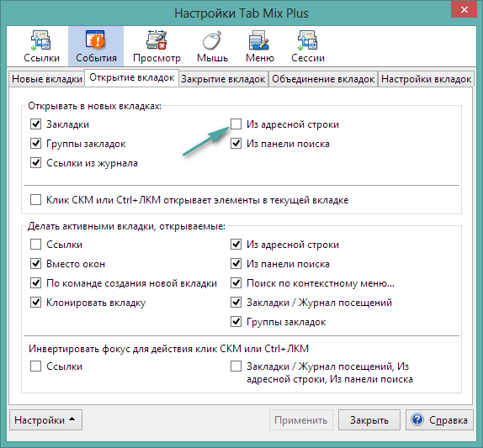Screen dimensions: 483x448
Task: Click the disabled Применить button
Action: 301,419
